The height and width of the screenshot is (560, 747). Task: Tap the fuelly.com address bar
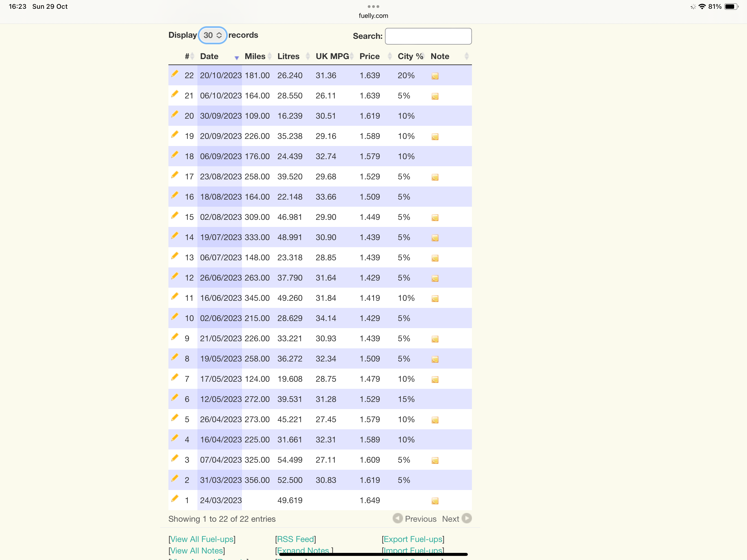tap(373, 16)
